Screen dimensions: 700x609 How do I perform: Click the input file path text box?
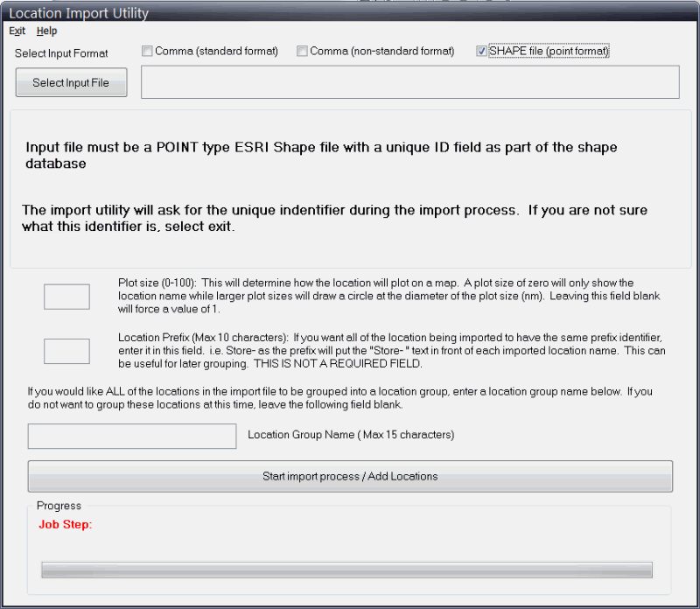[409, 82]
